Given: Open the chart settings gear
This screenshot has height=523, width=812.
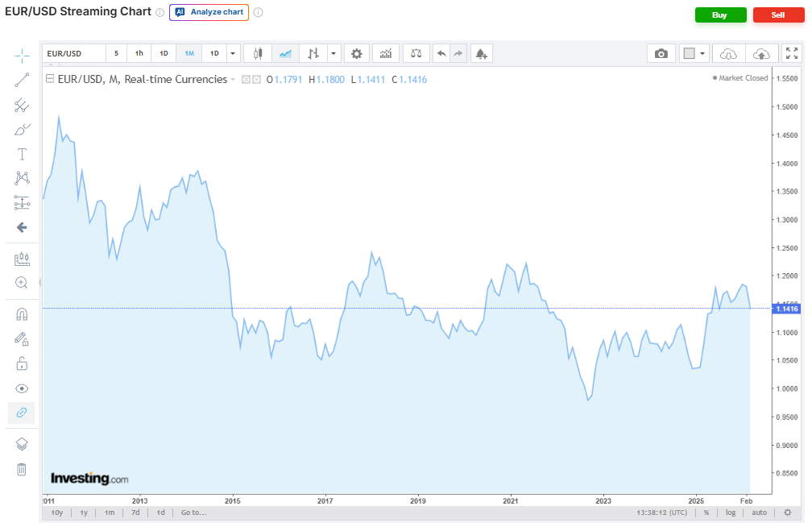Looking at the screenshot, I should pos(357,53).
